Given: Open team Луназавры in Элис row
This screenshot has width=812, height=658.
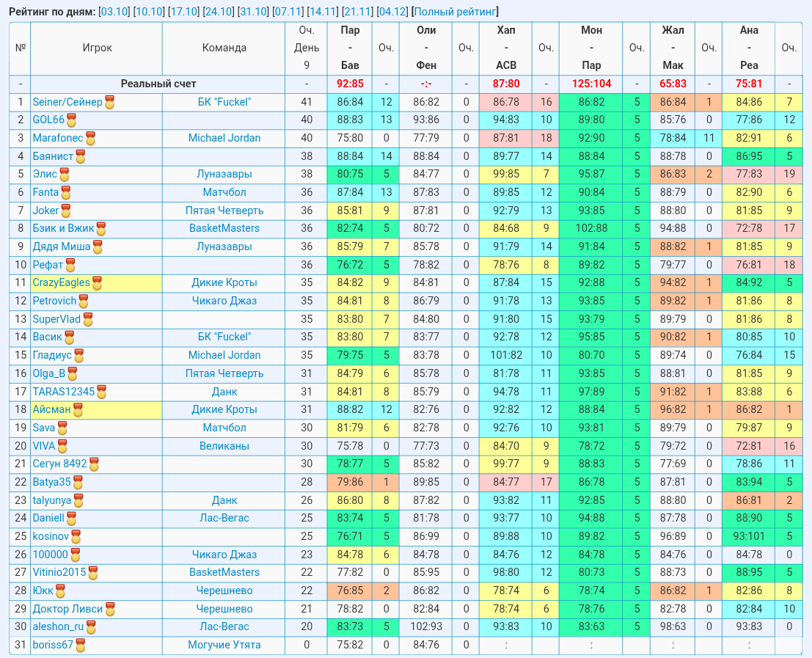Looking at the screenshot, I should pos(224,174).
